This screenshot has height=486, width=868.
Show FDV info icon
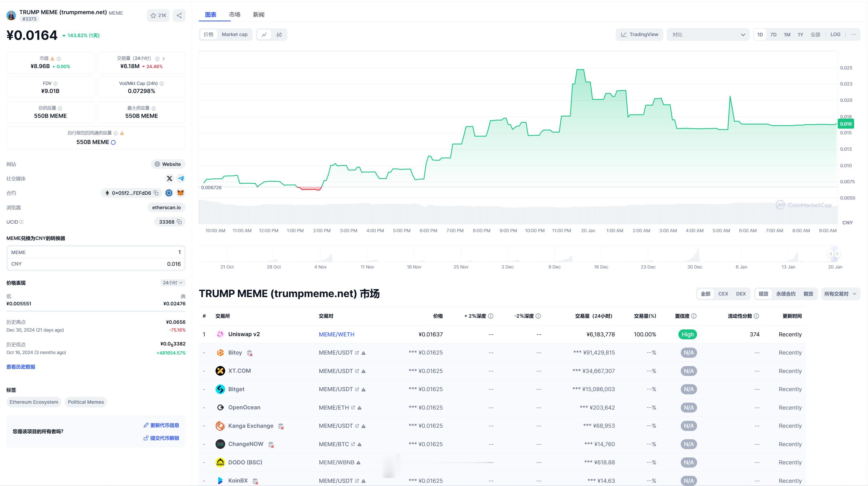click(56, 84)
